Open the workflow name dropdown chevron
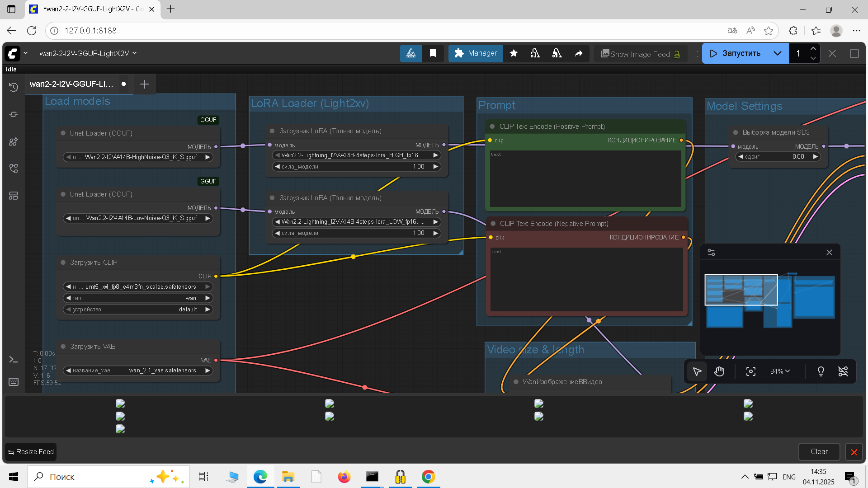 [x=134, y=53]
